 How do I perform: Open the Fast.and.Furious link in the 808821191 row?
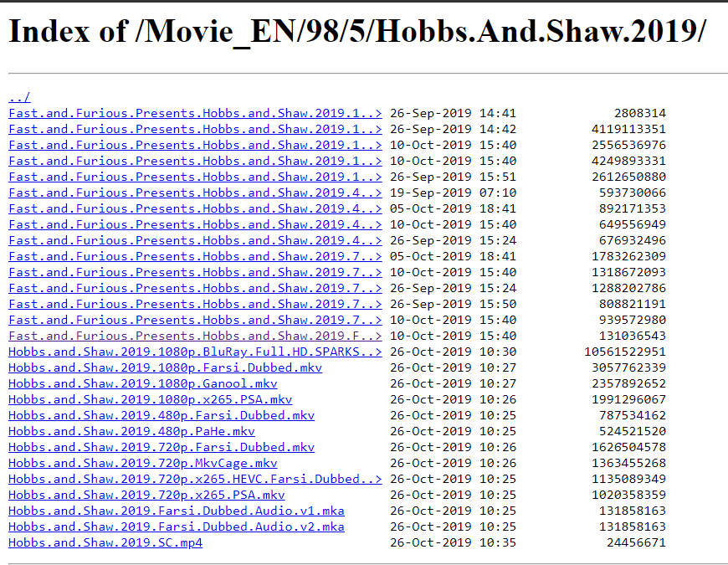[x=195, y=304]
